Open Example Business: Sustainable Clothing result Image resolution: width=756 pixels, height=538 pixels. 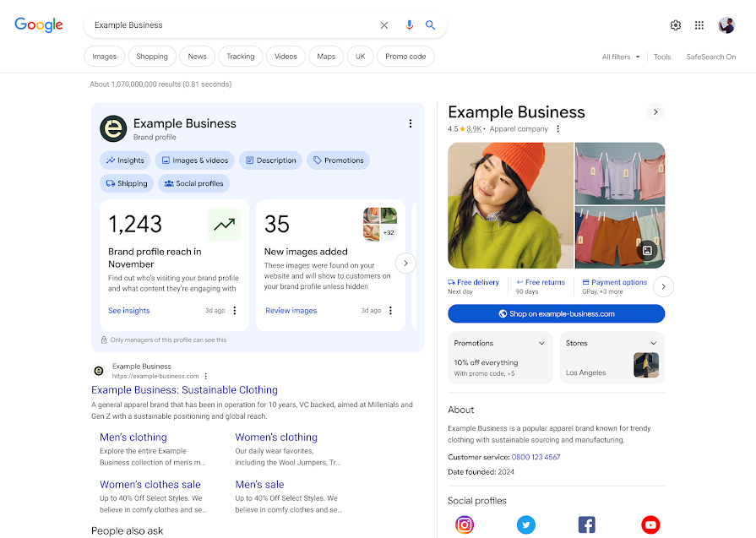184,390
